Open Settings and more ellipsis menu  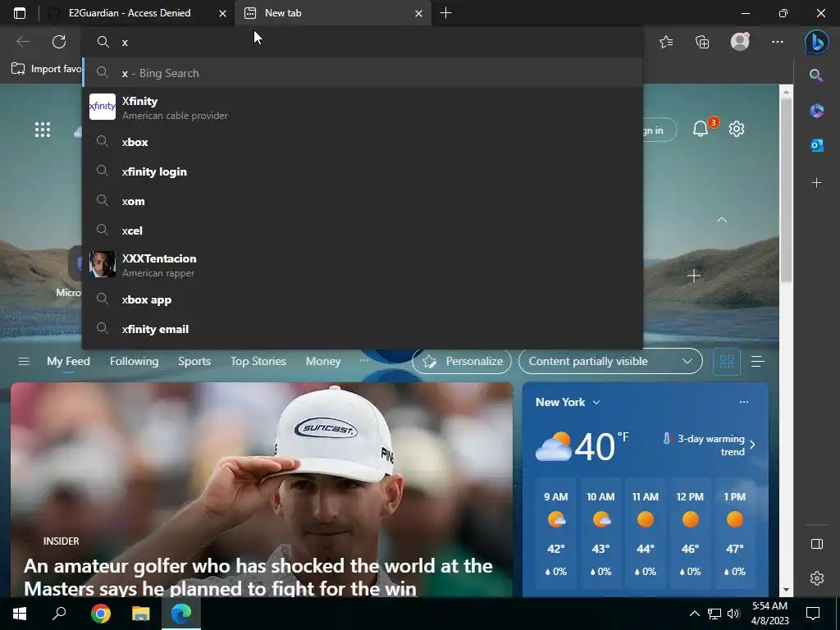778,42
